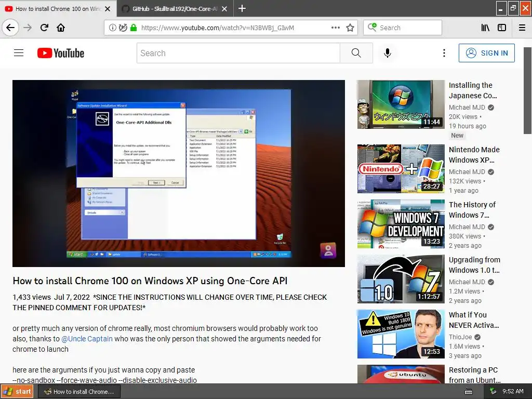Go back with the browser back arrow
This screenshot has width=532, height=399.
10,28
